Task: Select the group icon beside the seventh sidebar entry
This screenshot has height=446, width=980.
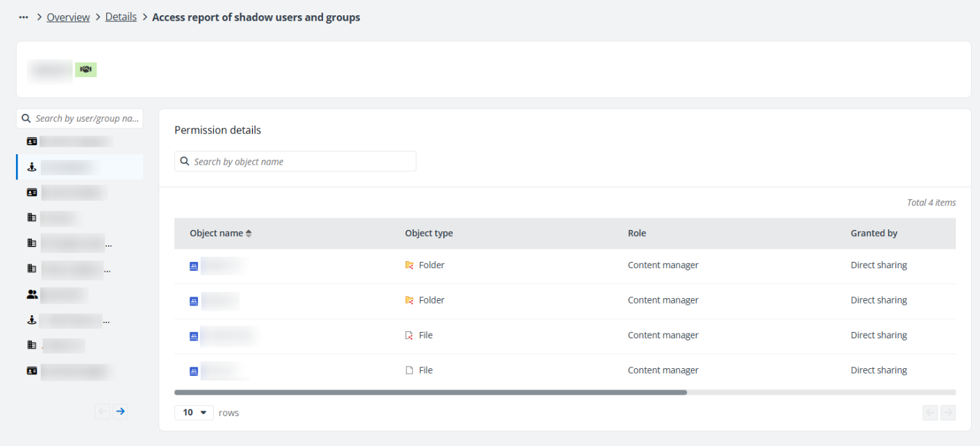Action: (31, 295)
